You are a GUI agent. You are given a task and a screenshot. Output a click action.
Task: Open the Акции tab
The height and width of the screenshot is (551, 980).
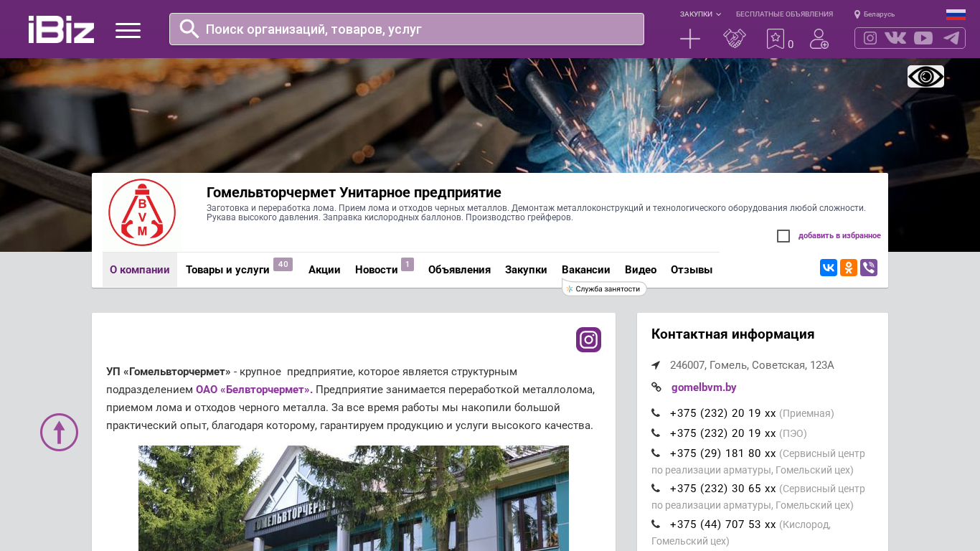324,270
